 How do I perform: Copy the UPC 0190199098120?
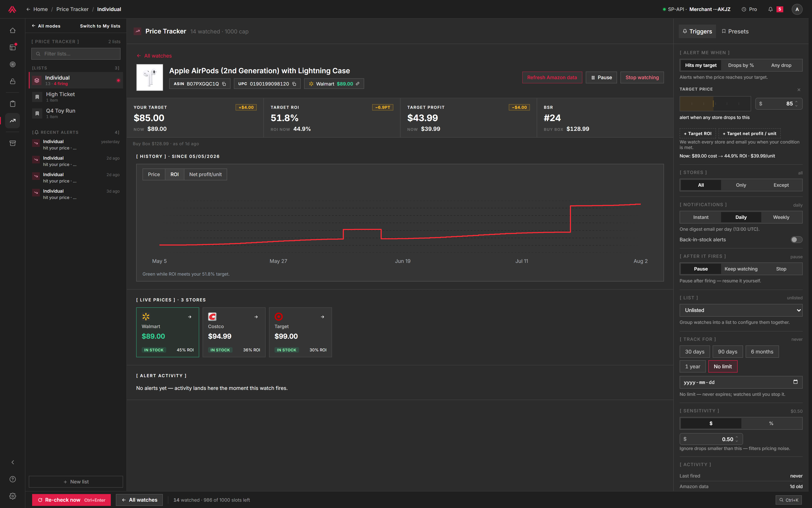click(x=294, y=84)
